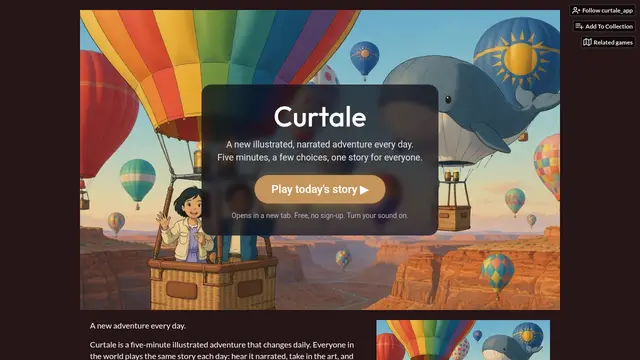Viewport: 640px width, 360px height.
Task: Follow curtale_app
Action: 602,11
